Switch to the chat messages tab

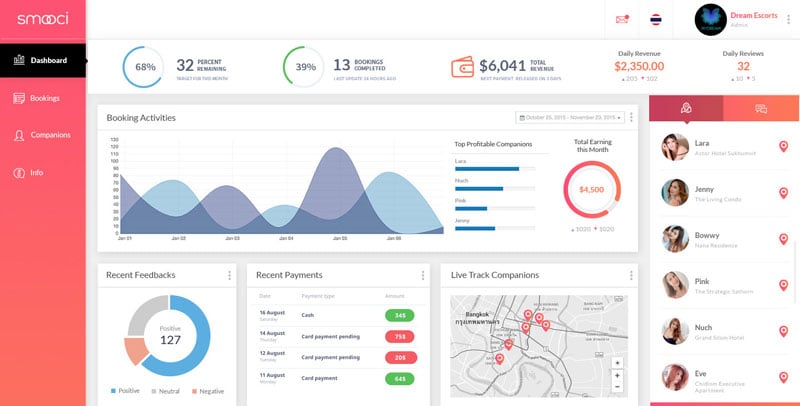760,108
